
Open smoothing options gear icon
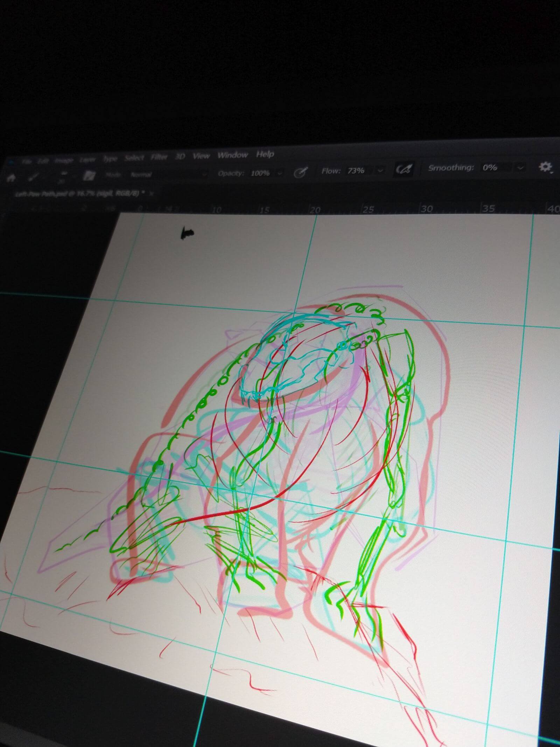(x=544, y=167)
